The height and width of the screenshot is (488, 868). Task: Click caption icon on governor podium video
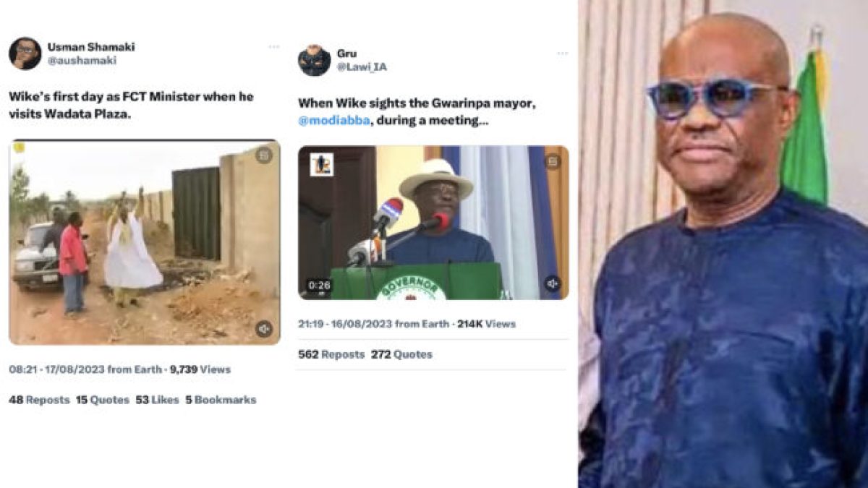pyautogui.click(x=553, y=161)
